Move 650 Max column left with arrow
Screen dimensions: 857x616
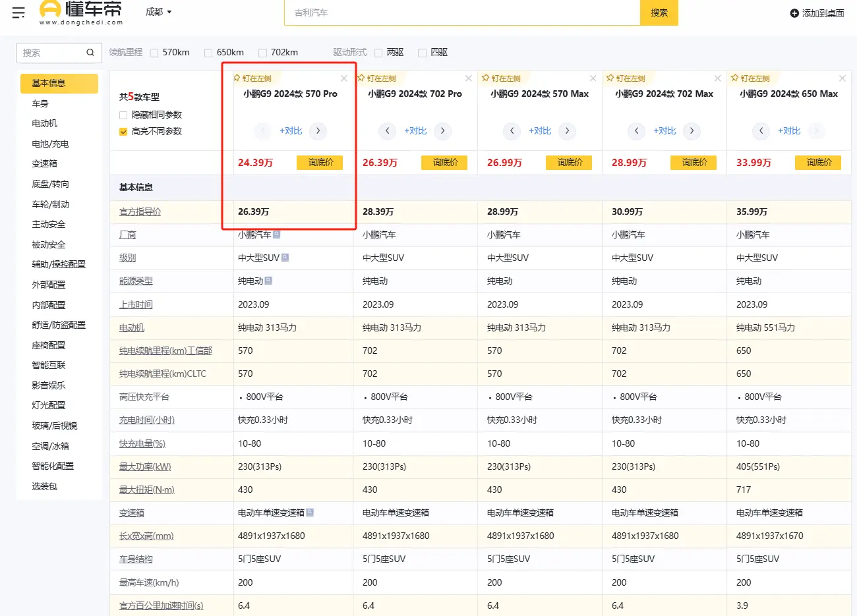coord(761,131)
